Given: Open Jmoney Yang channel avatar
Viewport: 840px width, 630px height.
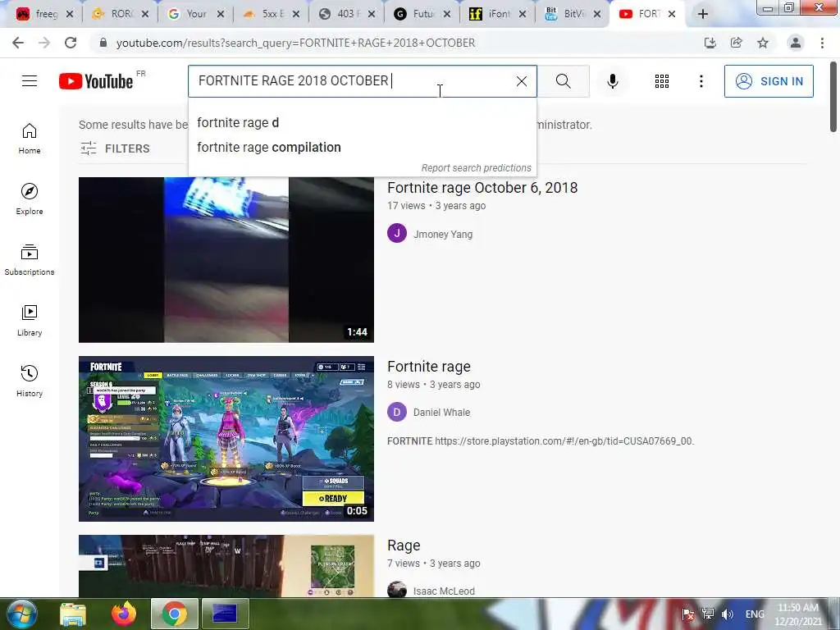Looking at the screenshot, I should pos(397,234).
